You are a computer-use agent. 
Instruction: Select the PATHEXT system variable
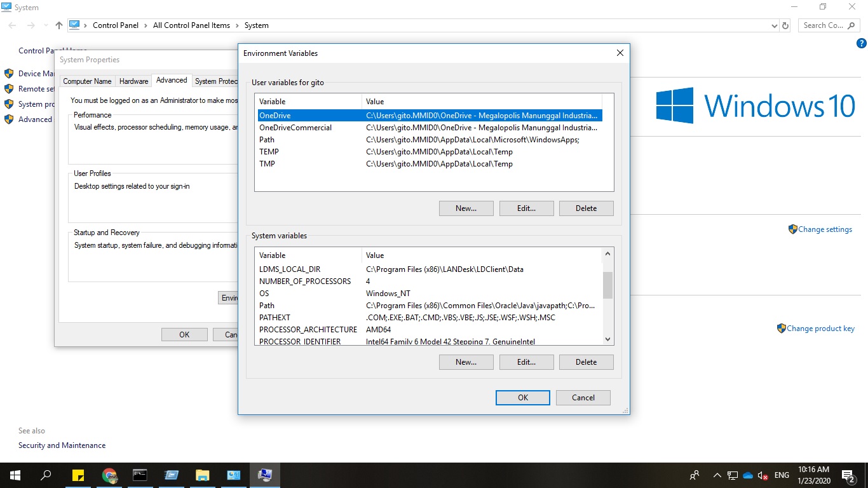(x=429, y=318)
